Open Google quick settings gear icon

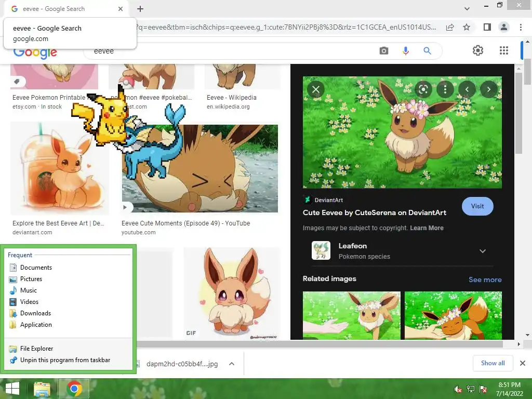point(478,50)
